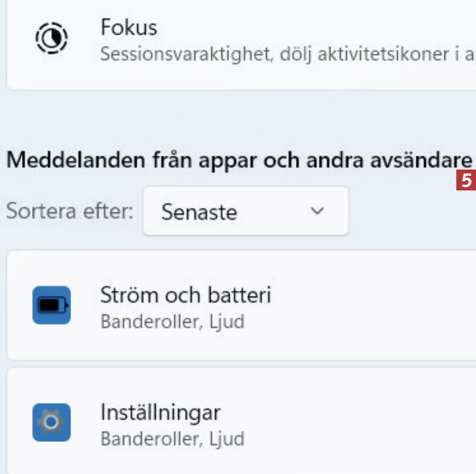Click the Ström och batteri battery icon

click(51, 305)
